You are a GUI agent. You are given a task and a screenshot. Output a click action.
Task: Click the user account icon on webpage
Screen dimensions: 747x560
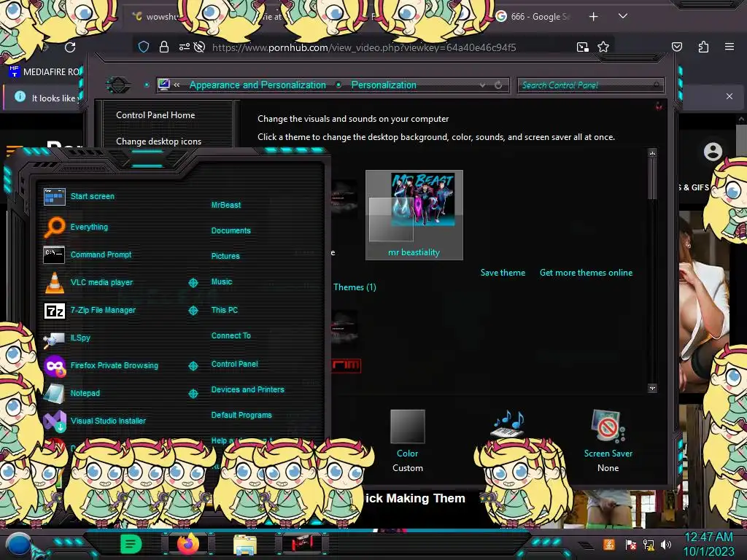713,152
